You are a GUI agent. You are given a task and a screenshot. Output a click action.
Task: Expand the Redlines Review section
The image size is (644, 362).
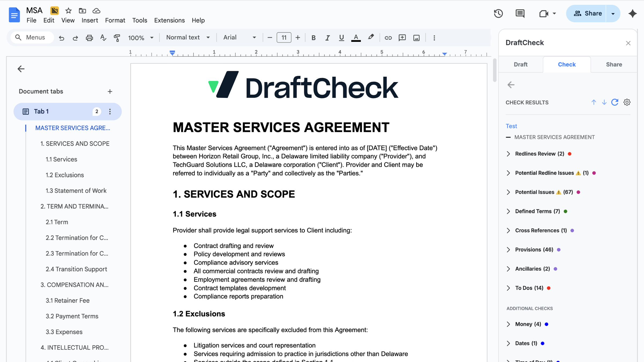(x=508, y=154)
